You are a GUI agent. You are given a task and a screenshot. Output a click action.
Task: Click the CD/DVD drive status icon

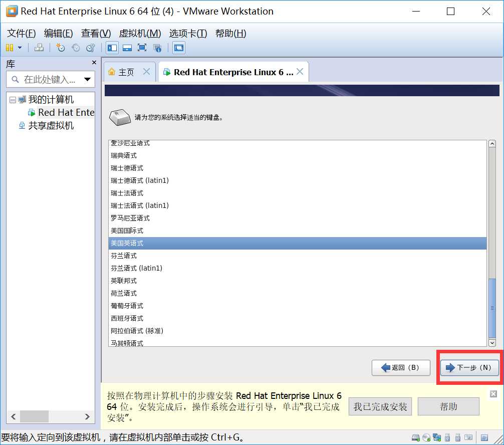click(x=426, y=437)
